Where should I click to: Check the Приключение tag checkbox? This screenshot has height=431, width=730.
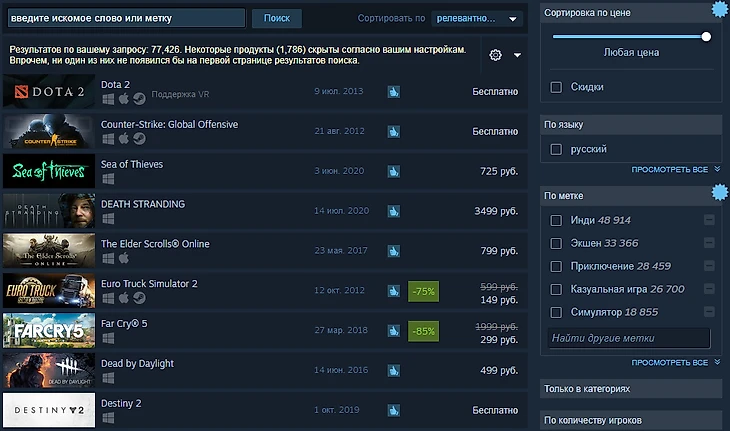click(x=556, y=266)
